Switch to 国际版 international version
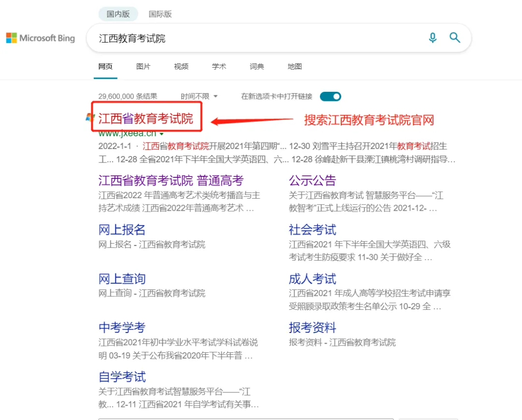This screenshot has width=522, height=420. click(160, 14)
